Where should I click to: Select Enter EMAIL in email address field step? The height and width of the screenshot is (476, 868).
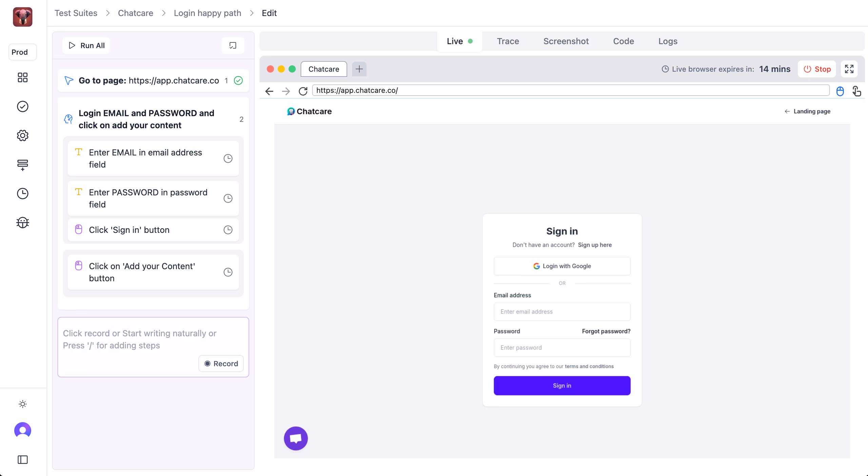coord(153,158)
